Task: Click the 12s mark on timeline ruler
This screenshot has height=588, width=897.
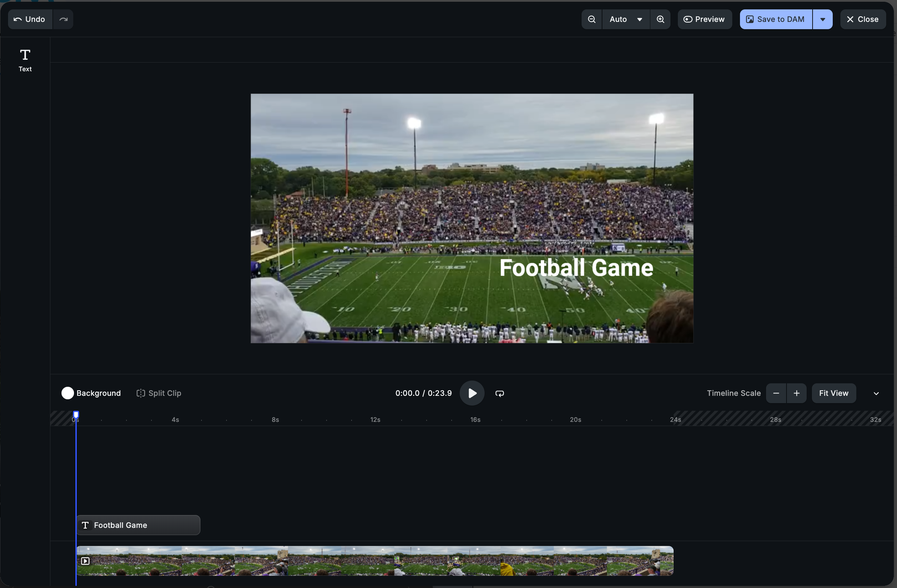Action: point(376,419)
